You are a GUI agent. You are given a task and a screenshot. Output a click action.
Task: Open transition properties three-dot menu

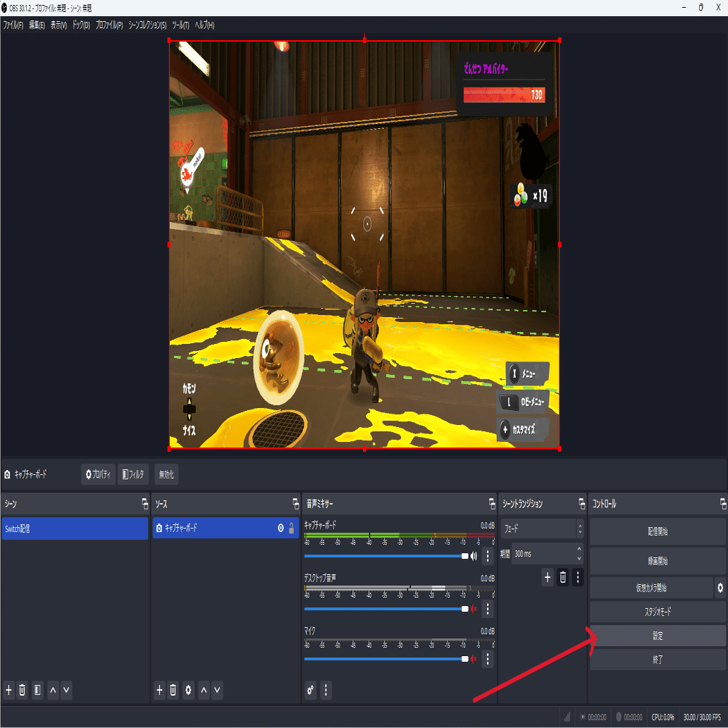pyautogui.click(x=578, y=577)
